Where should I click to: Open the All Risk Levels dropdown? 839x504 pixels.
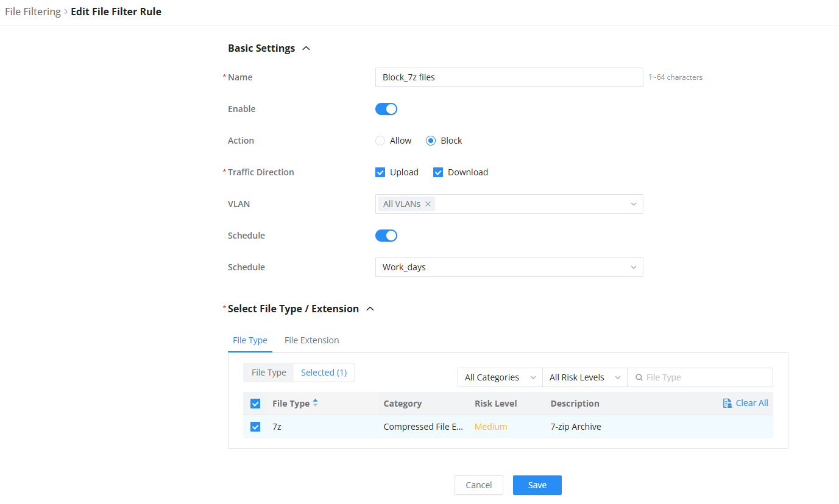click(585, 377)
